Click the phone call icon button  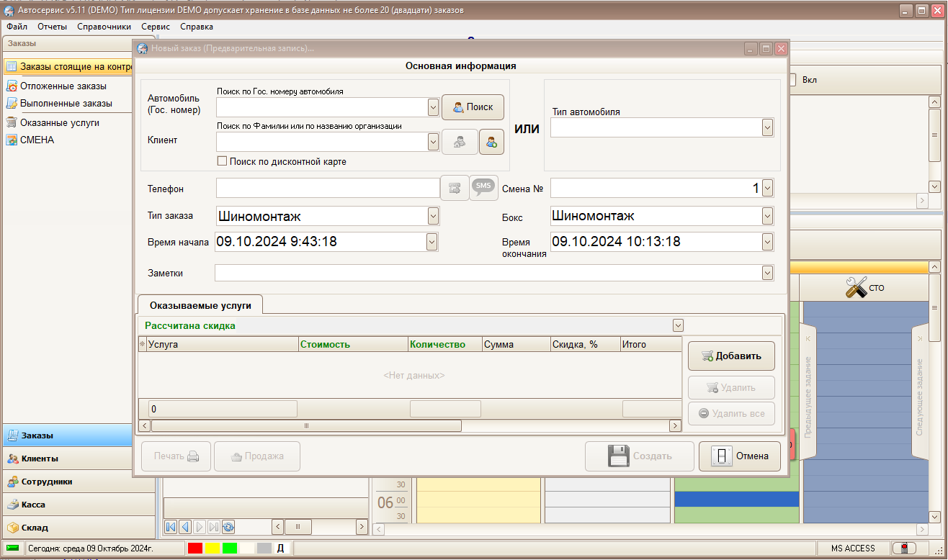pyautogui.click(x=455, y=189)
